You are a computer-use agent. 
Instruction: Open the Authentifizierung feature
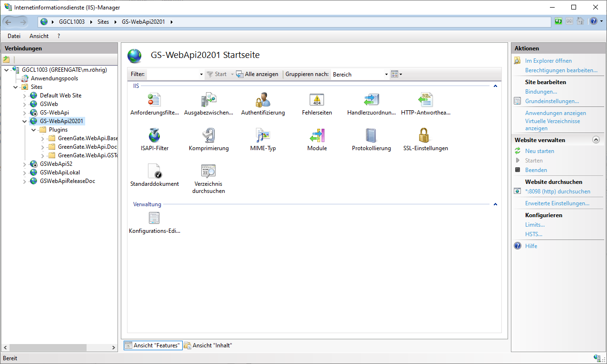click(x=263, y=105)
